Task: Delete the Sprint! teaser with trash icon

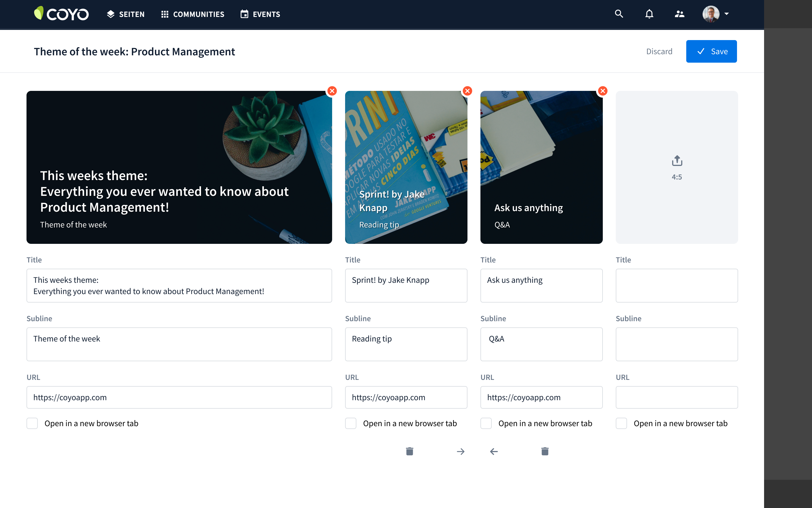Action: (x=409, y=451)
